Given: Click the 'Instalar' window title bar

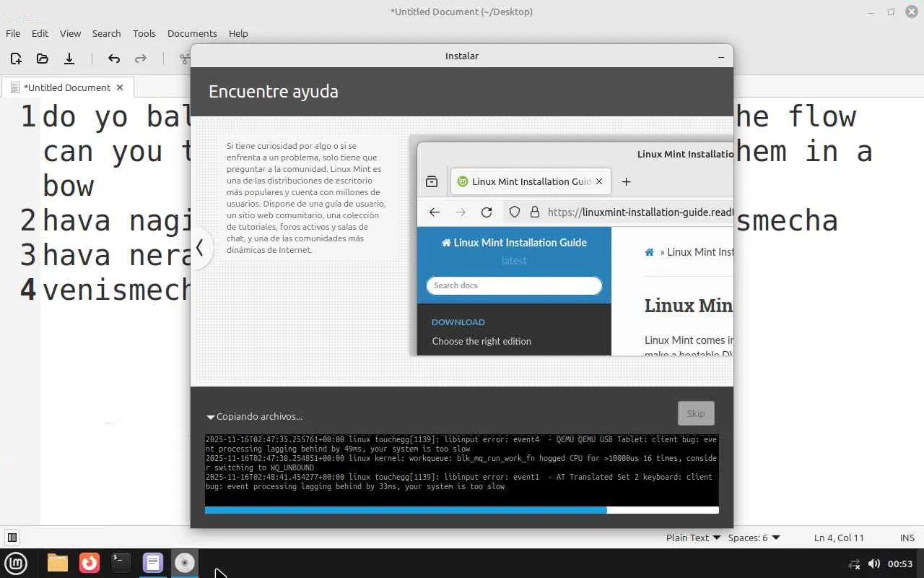Looking at the screenshot, I should click(x=462, y=56).
